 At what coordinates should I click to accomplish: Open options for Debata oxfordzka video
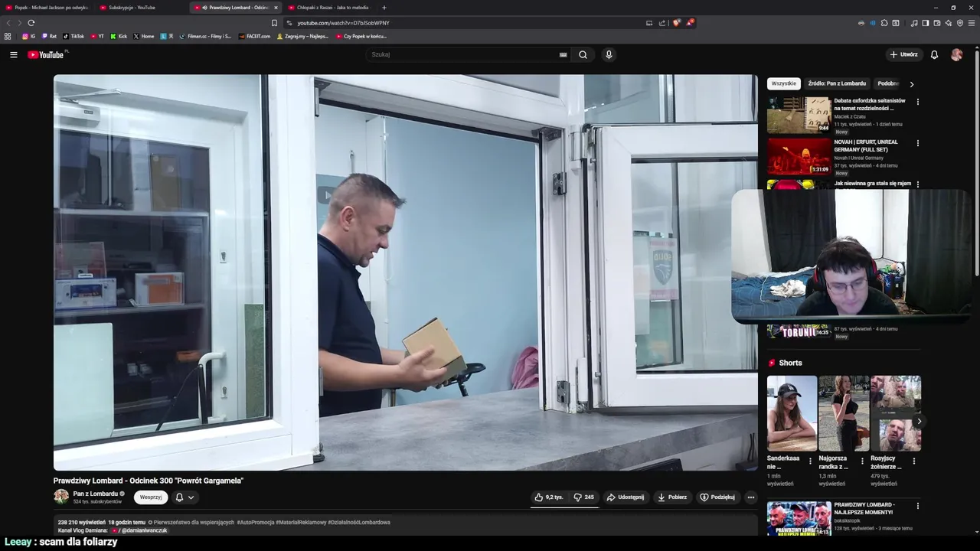[x=918, y=102]
